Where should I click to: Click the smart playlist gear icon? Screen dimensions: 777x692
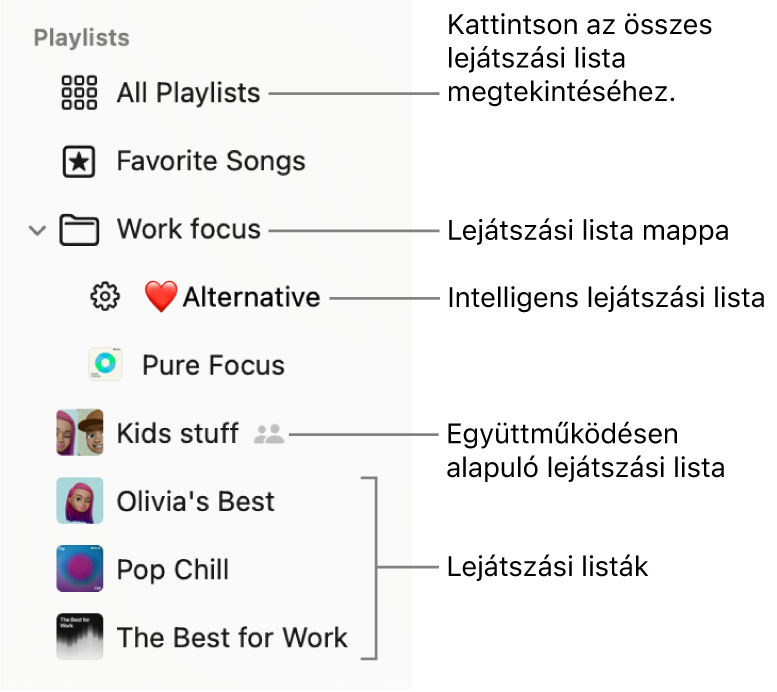coord(105,297)
